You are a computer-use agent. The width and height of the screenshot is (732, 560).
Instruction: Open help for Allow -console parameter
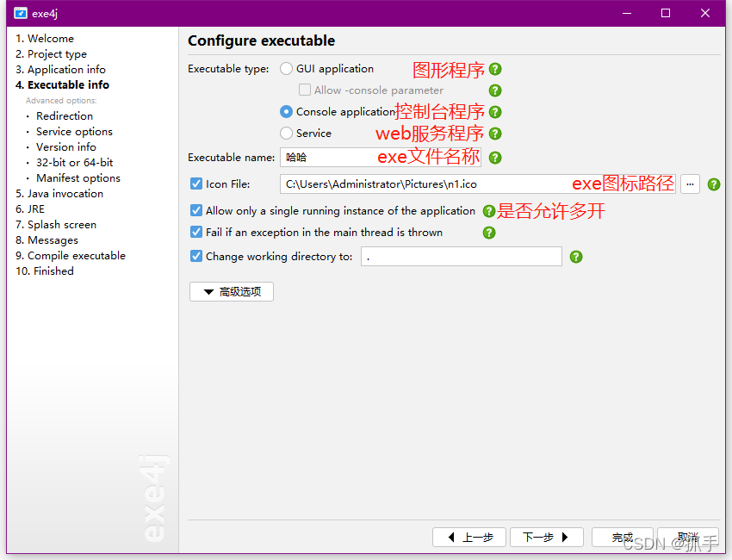click(495, 90)
